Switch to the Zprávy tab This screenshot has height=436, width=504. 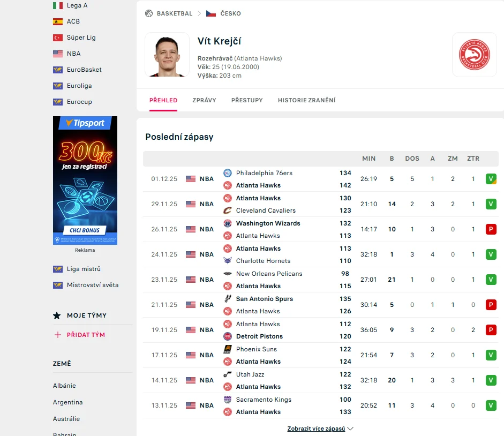pyautogui.click(x=204, y=100)
